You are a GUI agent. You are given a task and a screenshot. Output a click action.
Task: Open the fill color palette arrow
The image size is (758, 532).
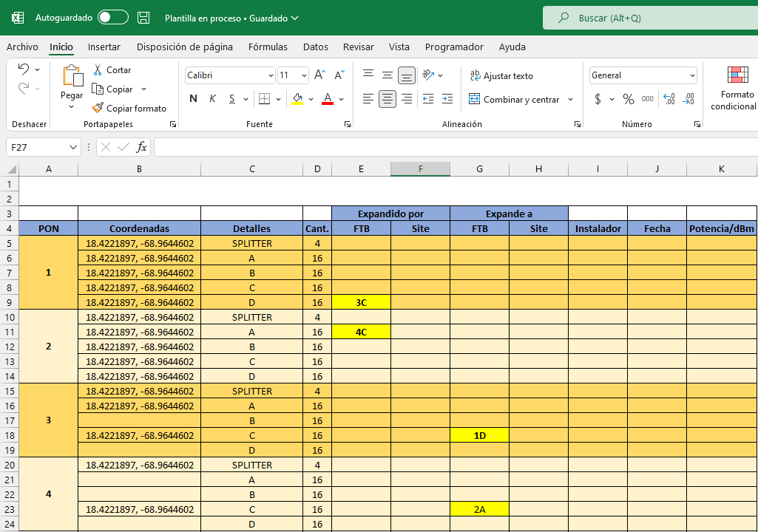[x=311, y=99]
